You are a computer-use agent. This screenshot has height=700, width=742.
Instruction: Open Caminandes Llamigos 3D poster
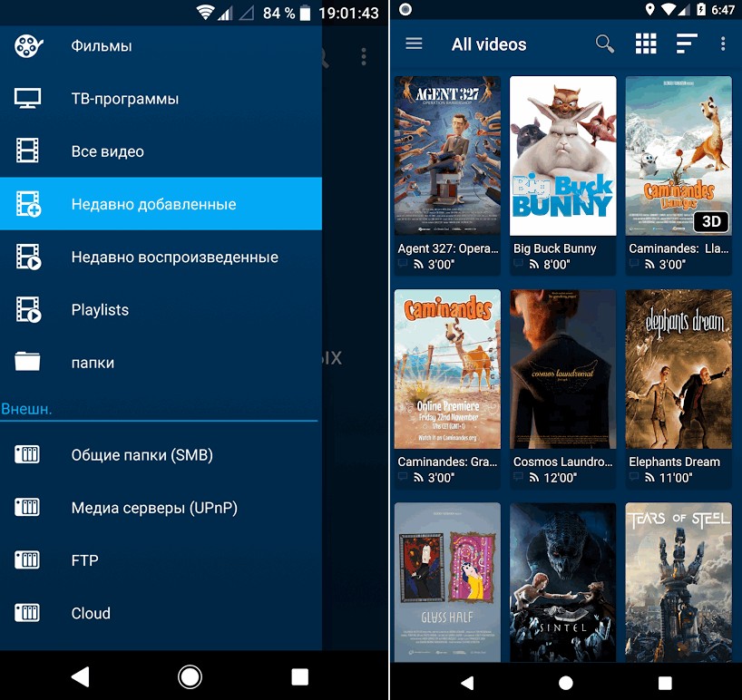click(x=679, y=156)
